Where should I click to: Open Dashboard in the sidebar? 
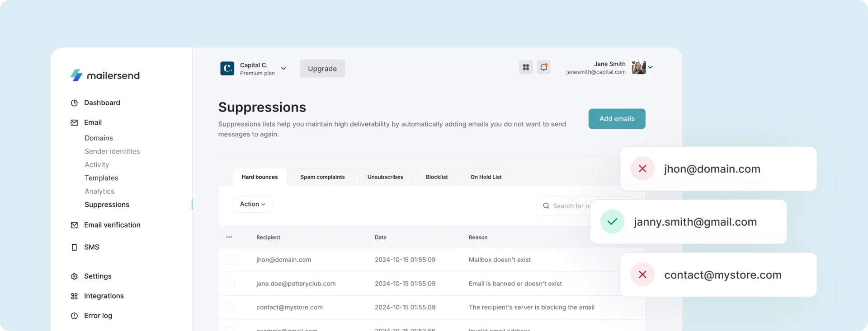click(102, 103)
